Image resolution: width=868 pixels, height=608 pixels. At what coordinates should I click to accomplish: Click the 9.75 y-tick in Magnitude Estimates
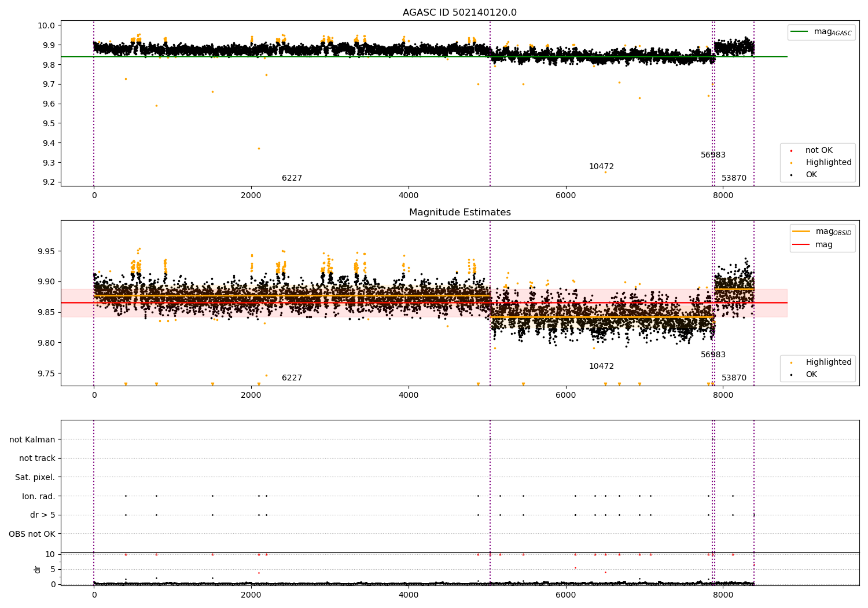pyautogui.click(x=46, y=373)
